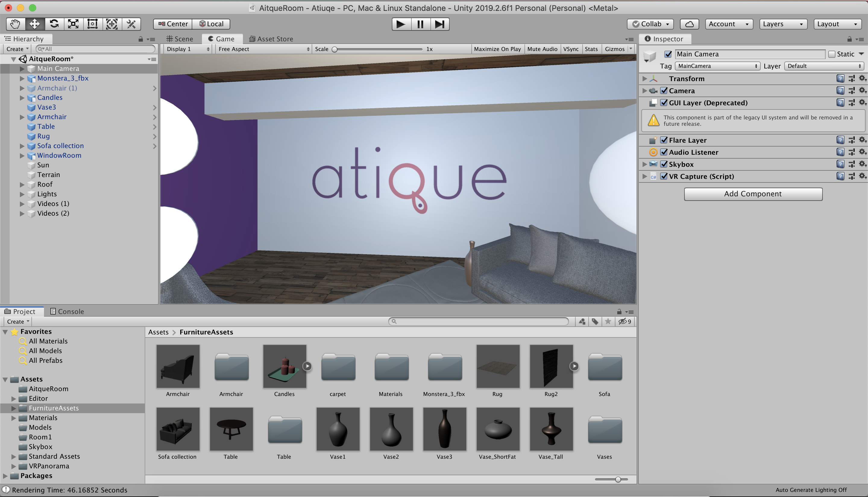Image resolution: width=868 pixels, height=497 pixels.
Task: Open Audio Listener help icon
Action: [840, 152]
